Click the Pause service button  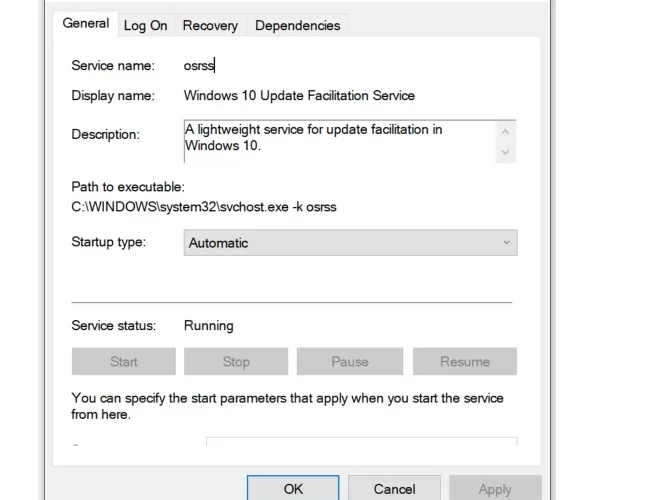[x=350, y=361]
